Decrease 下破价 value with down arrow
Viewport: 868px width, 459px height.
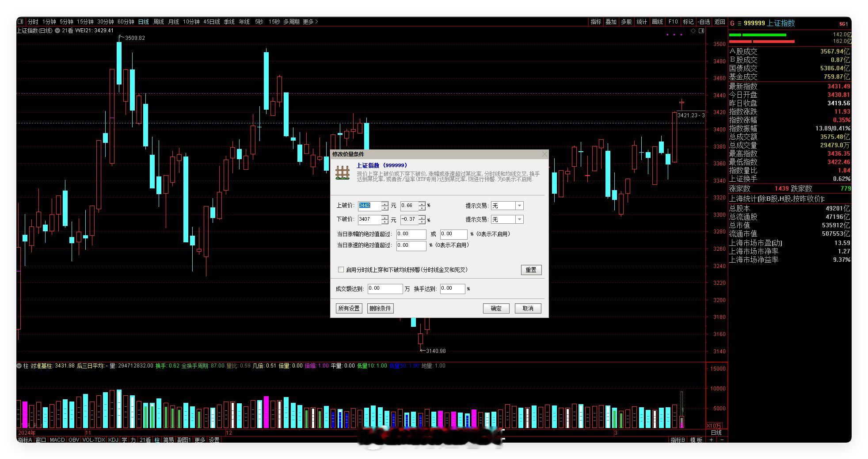(x=385, y=222)
